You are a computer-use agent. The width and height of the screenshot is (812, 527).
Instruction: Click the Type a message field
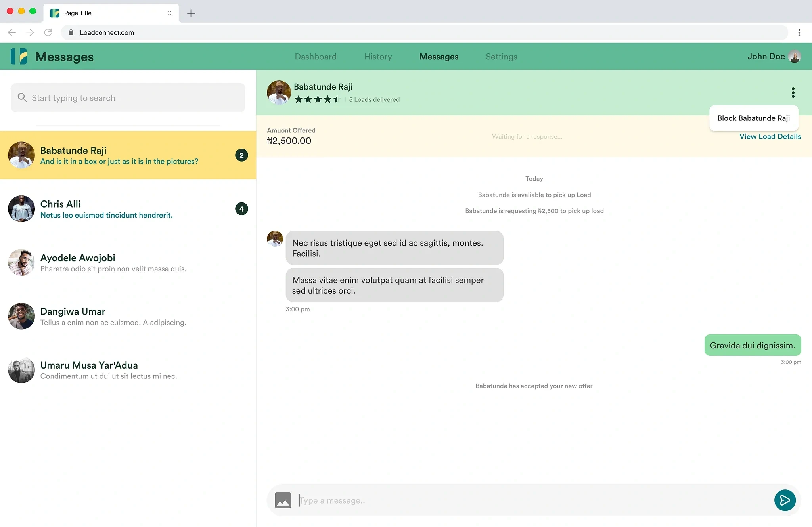tap(531, 500)
